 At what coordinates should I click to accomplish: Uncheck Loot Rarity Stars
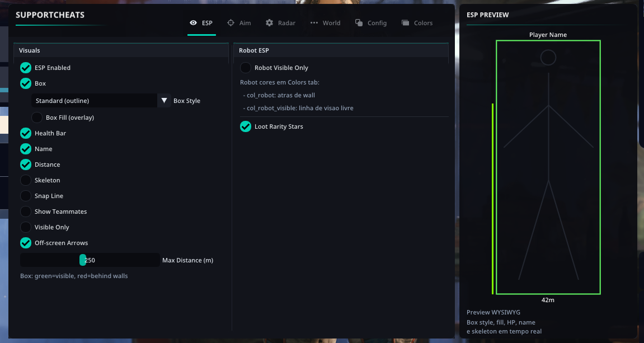tap(246, 126)
